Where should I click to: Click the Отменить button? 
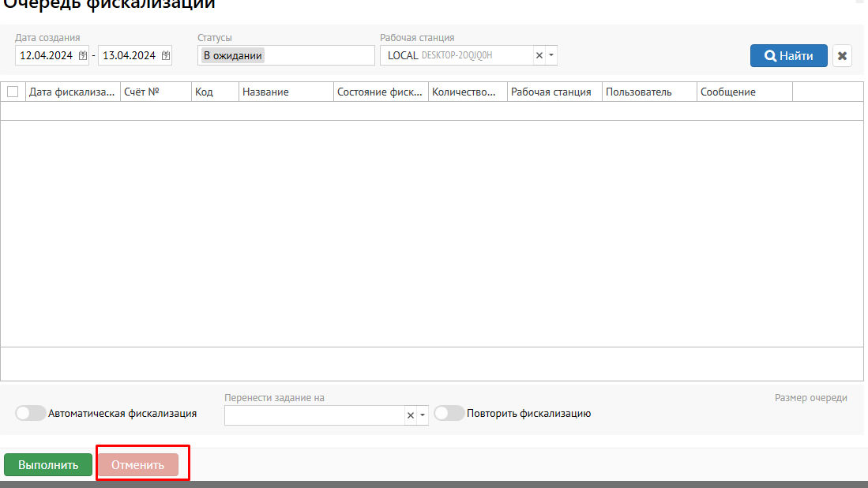(138, 465)
